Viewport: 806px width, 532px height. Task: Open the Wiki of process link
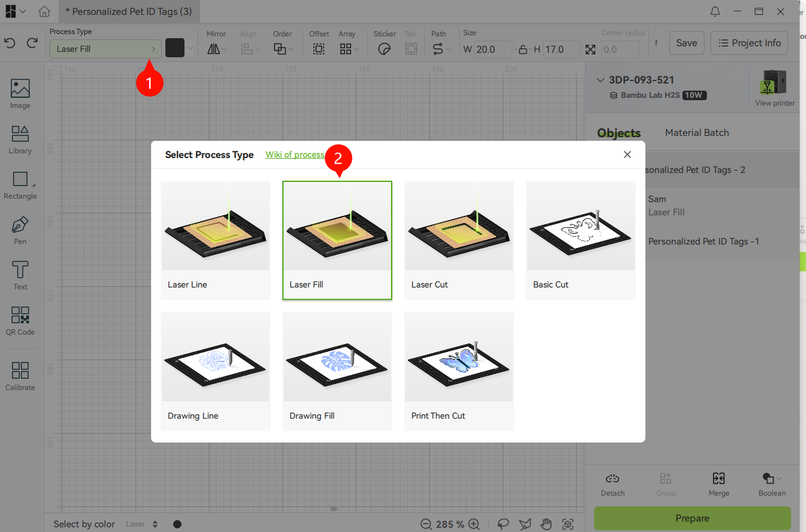(295, 154)
